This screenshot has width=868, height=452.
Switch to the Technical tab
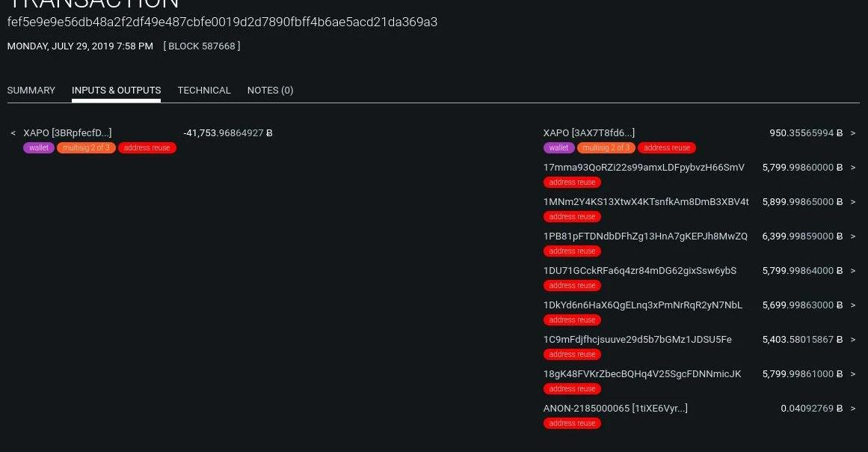pos(204,91)
